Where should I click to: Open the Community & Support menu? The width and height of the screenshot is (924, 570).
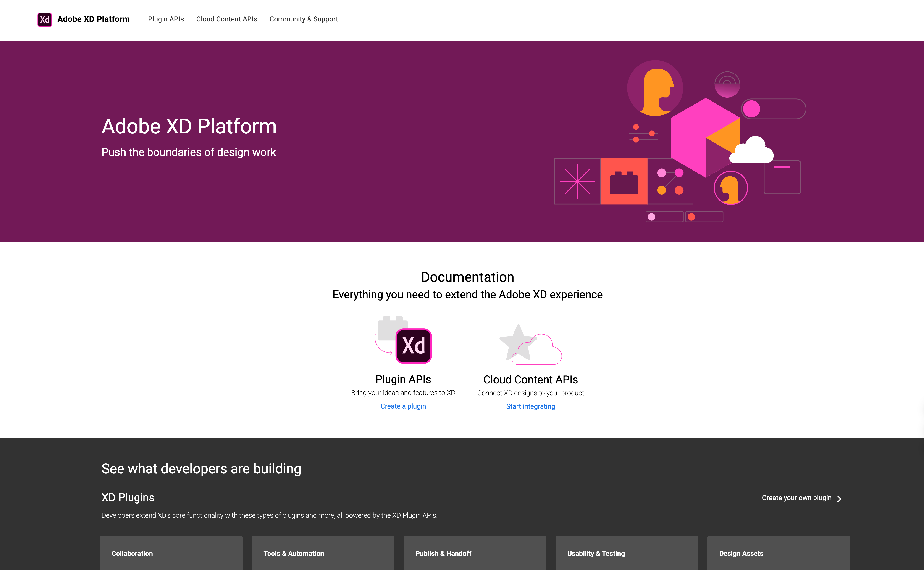click(x=304, y=19)
